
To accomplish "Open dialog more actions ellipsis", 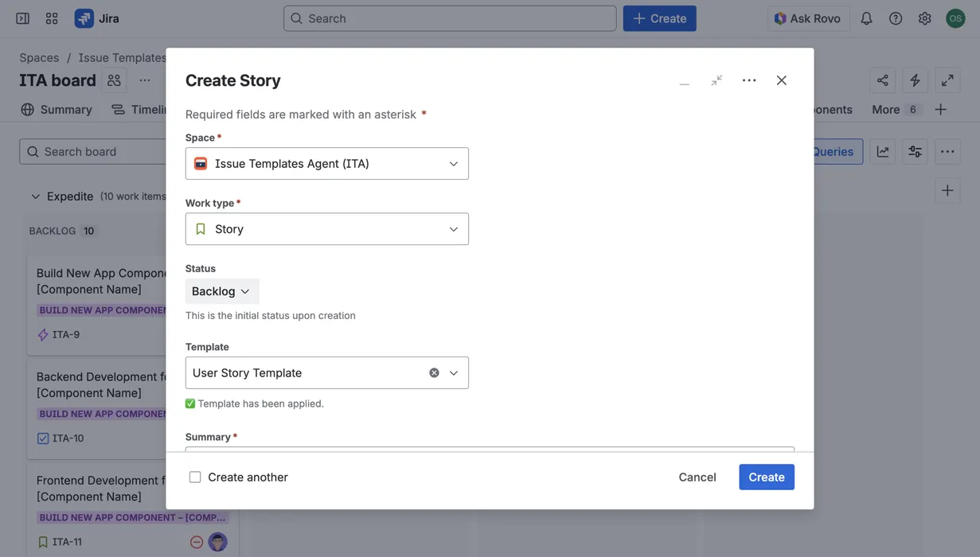I will click(x=749, y=80).
